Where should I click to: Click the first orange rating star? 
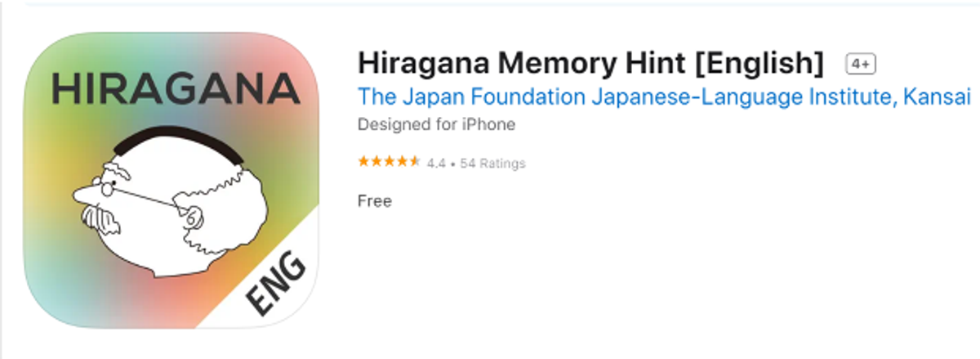[x=363, y=162]
